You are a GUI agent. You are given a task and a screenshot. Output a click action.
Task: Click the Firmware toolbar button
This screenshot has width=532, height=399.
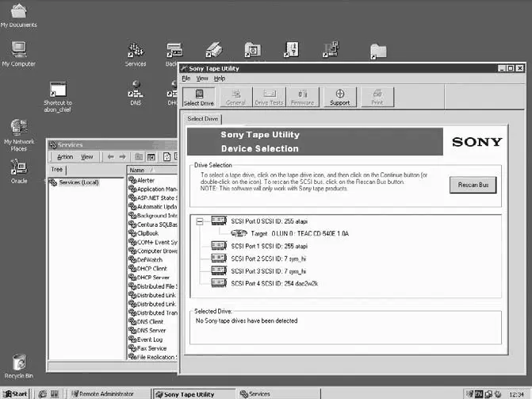[x=302, y=98]
